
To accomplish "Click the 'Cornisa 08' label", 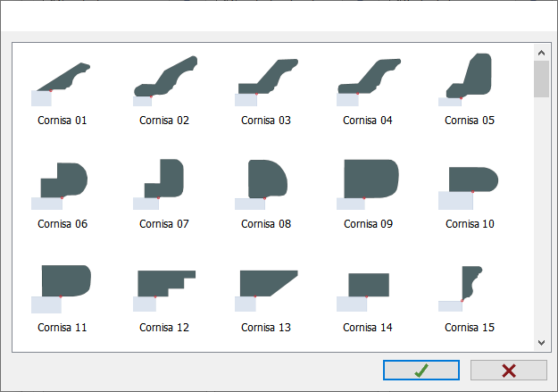I will tap(266, 224).
